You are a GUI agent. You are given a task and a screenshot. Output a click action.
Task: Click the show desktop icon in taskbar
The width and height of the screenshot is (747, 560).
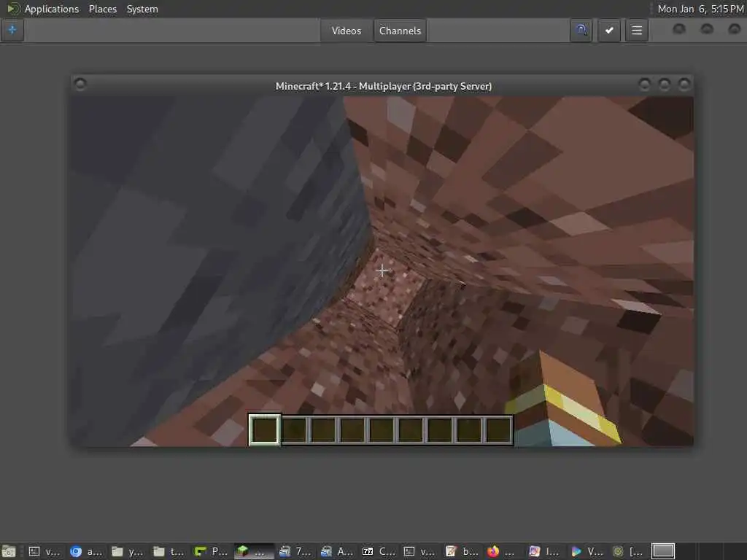[9, 551]
